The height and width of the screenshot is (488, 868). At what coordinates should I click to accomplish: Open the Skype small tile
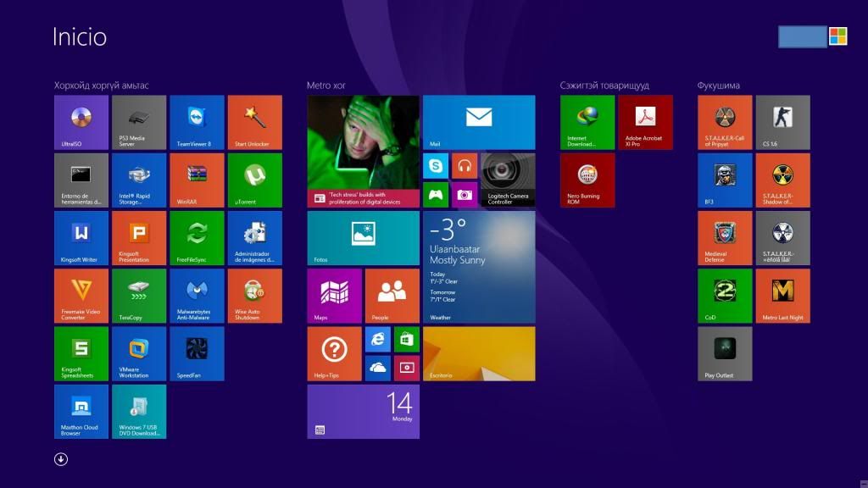436,166
